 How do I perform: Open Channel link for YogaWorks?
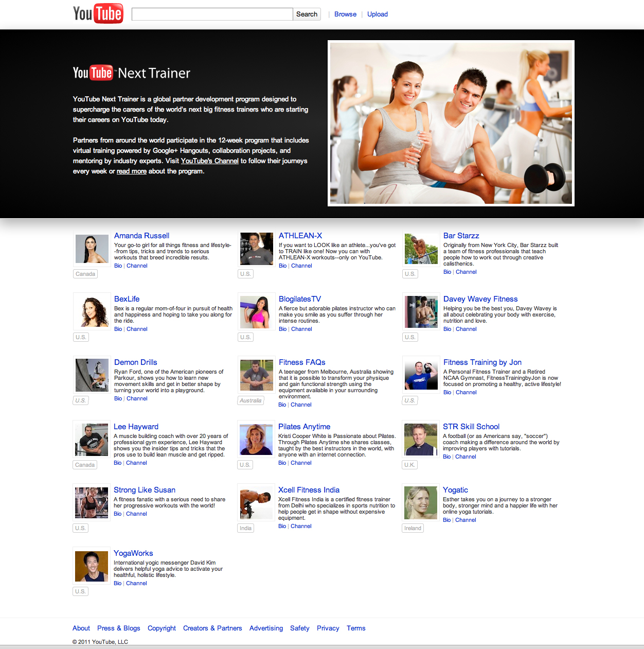136,583
